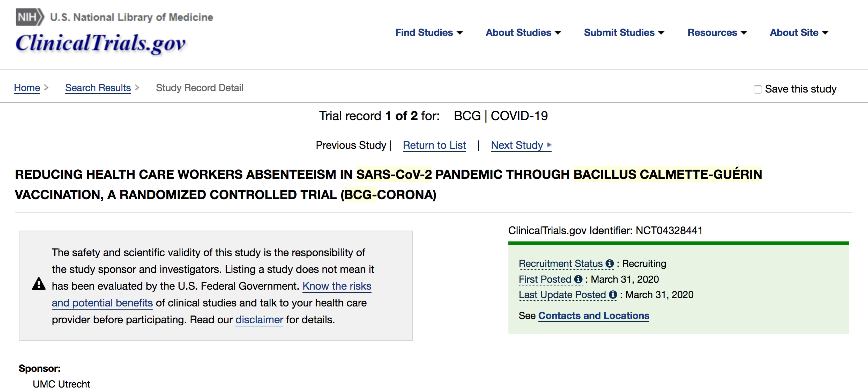Click Recruitment Status info icon
This screenshot has height=392, width=868.
[609, 263]
